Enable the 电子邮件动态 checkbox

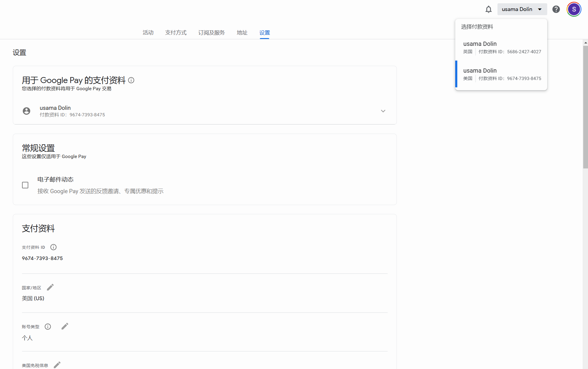point(25,185)
